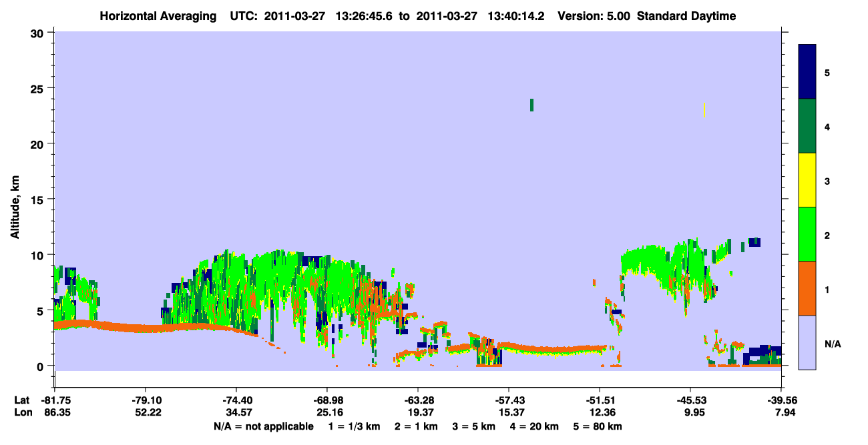Click the yellow colorbar segment labeled 3

(x=807, y=180)
